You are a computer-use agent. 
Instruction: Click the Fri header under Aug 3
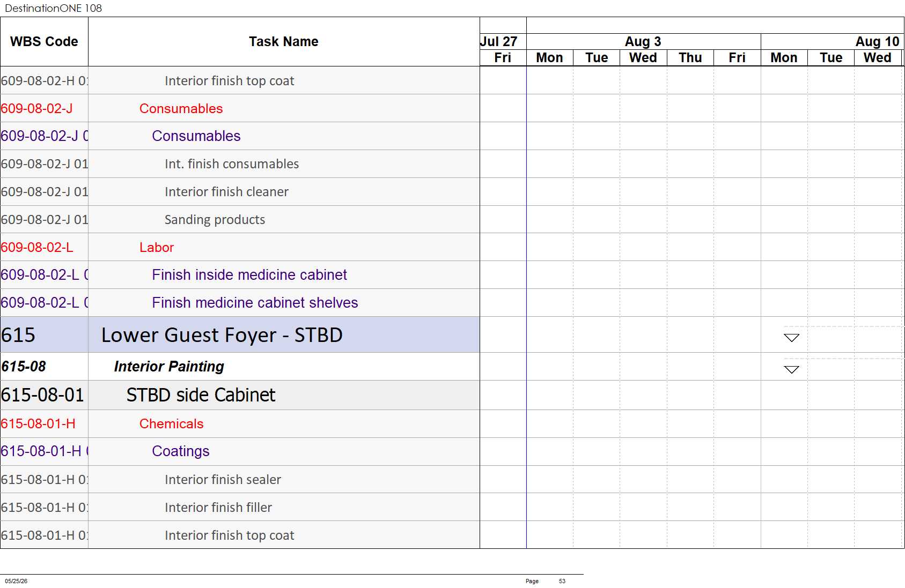click(x=737, y=57)
